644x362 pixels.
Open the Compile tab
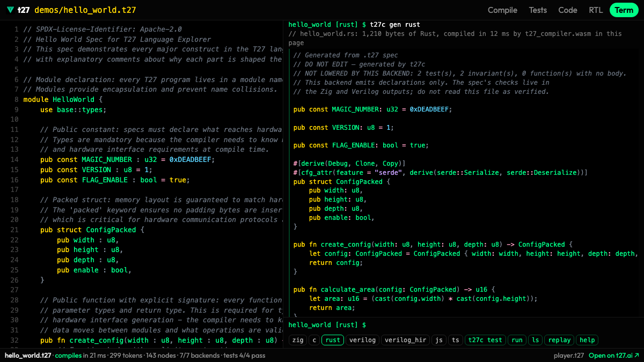coord(502,10)
